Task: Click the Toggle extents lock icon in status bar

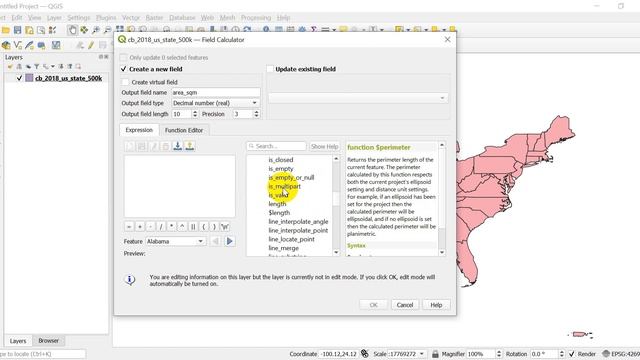Action: (x=435, y=354)
